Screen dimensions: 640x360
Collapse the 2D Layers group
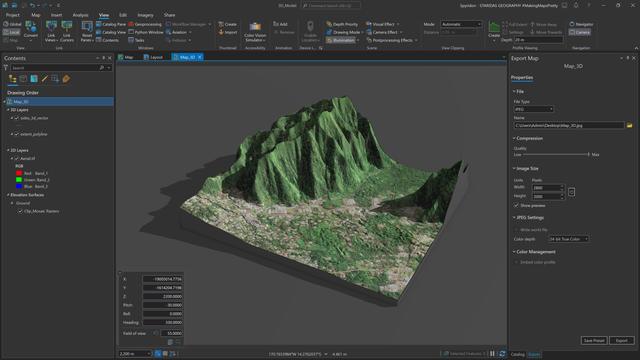pos(8,150)
